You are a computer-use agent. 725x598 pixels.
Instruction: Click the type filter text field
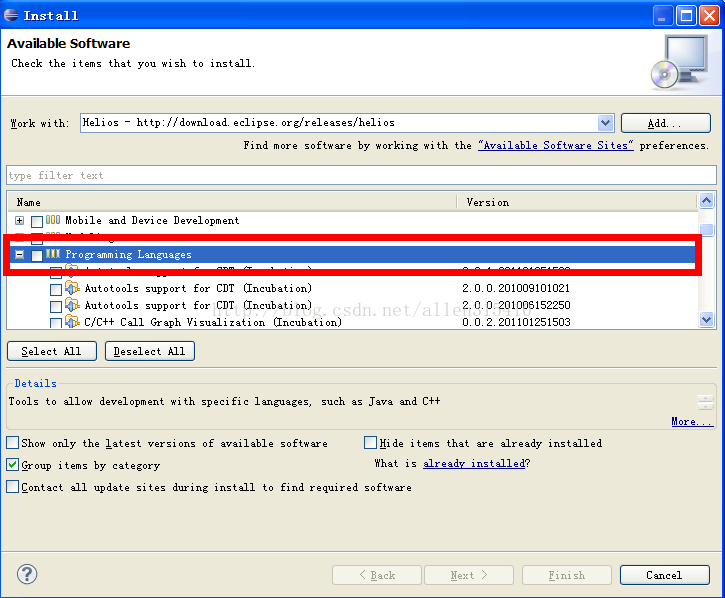click(x=362, y=175)
